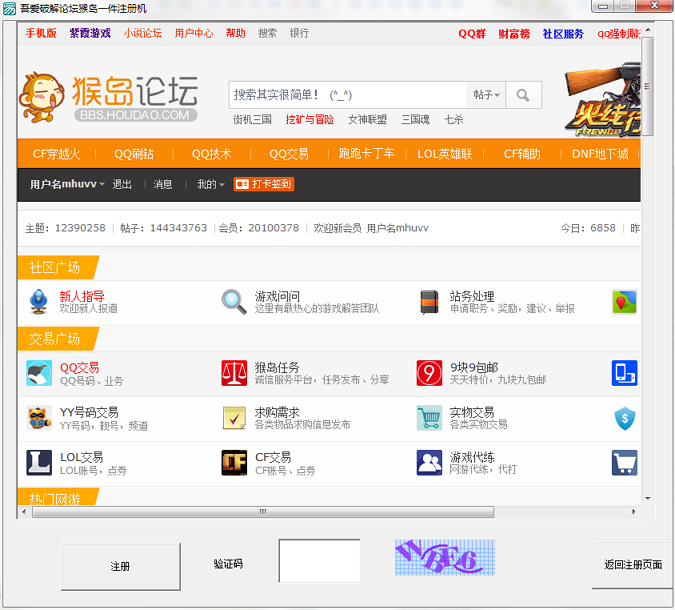
Task: Expand the 帖子 search type dropdown
Action: point(487,95)
